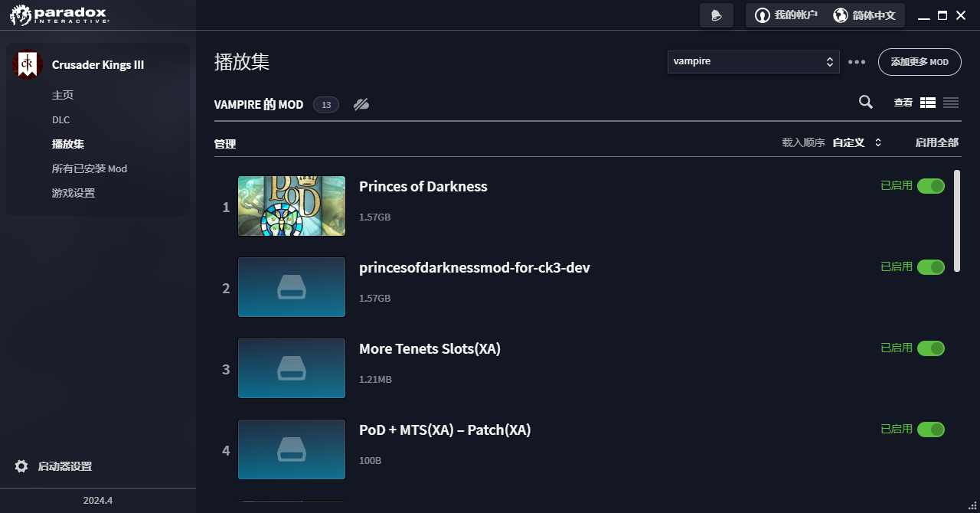980x513 pixels.
Task: Toggle the PoD + MTS(XA) Patch mod
Action: [931, 430]
